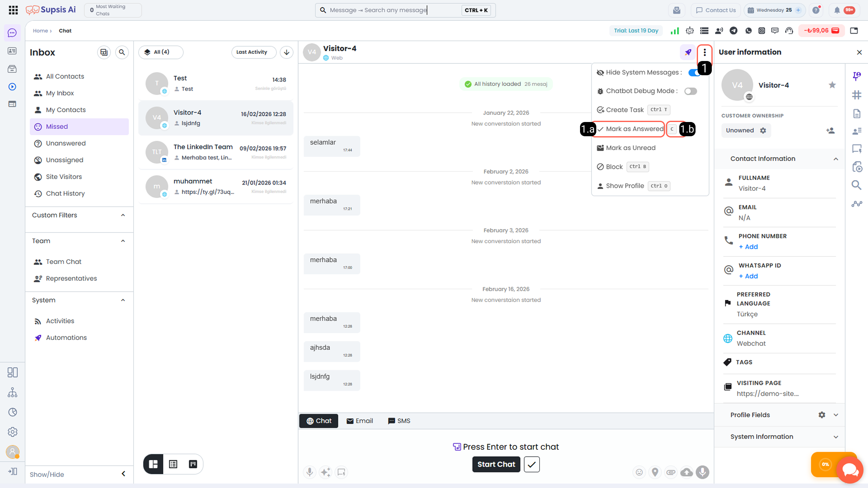Image resolution: width=868 pixels, height=488 pixels.
Task: Open Customer Ownership settings gear
Action: click(763, 131)
